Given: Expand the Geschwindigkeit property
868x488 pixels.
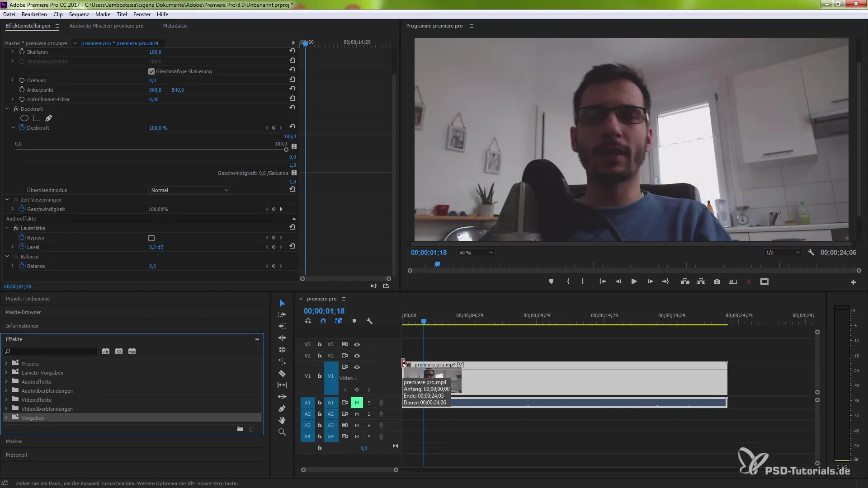Looking at the screenshot, I should pyautogui.click(x=13, y=209).
